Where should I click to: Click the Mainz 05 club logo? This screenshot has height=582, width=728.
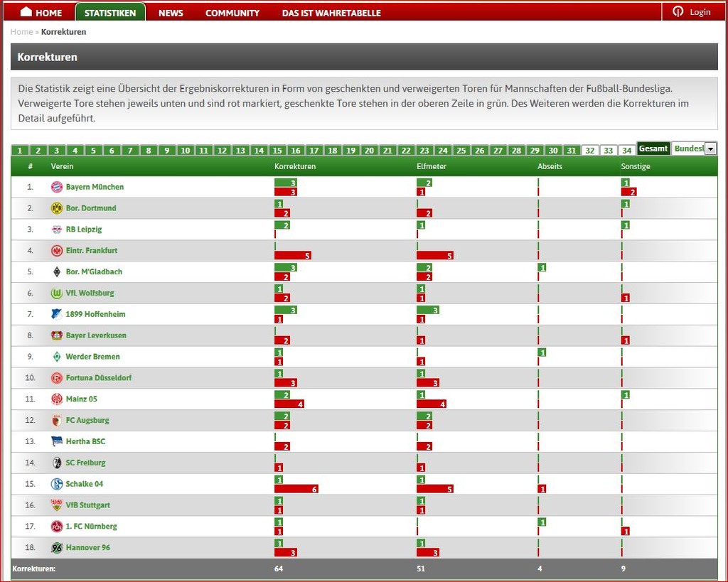[57, 399]
